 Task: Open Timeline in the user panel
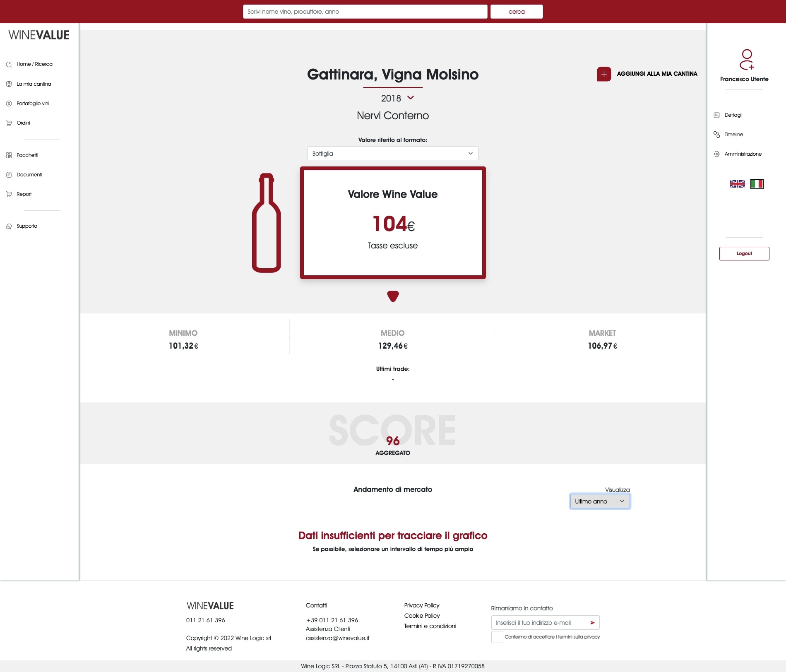[734, 135]
